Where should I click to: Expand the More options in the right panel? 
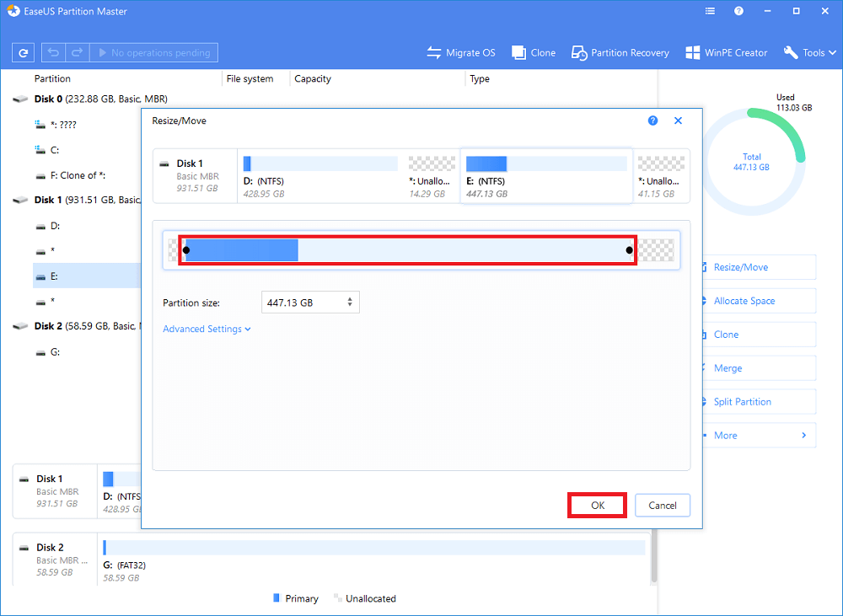[759, 436]
